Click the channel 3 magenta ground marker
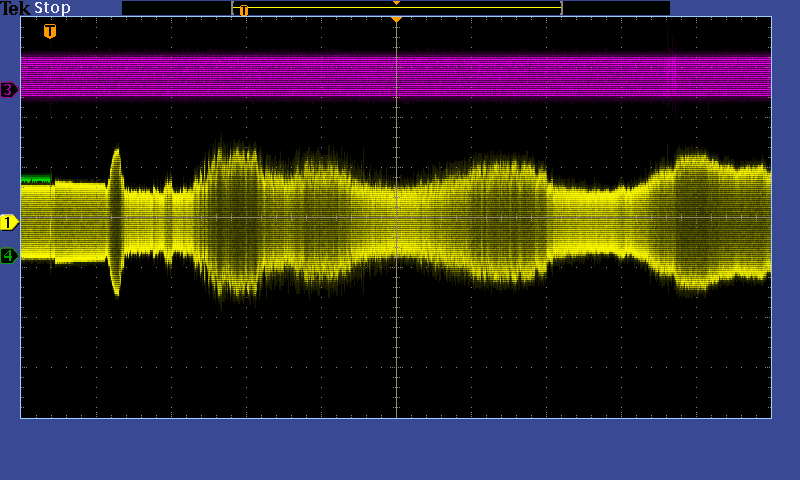This screenshot has width=800, height=480. tap(9, 90)
